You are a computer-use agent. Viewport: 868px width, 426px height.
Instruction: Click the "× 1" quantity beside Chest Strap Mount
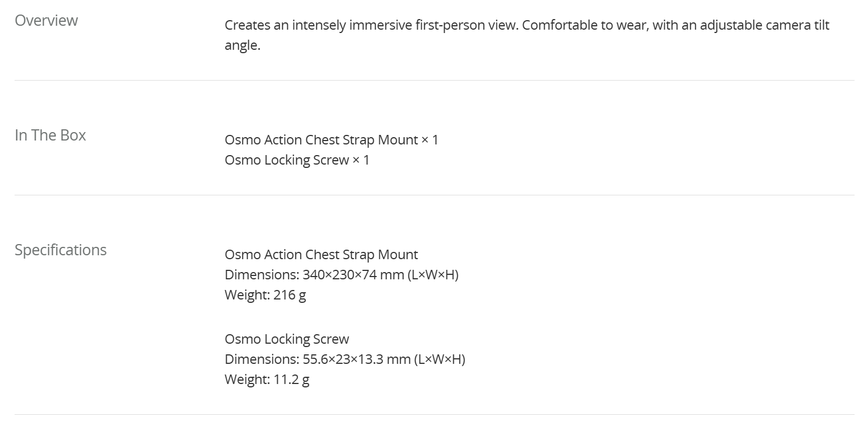[430, 140]
